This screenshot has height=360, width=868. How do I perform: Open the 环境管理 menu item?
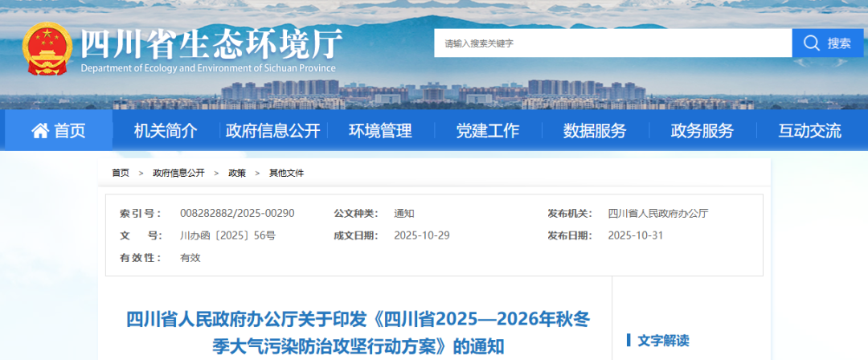pos(380,131)
